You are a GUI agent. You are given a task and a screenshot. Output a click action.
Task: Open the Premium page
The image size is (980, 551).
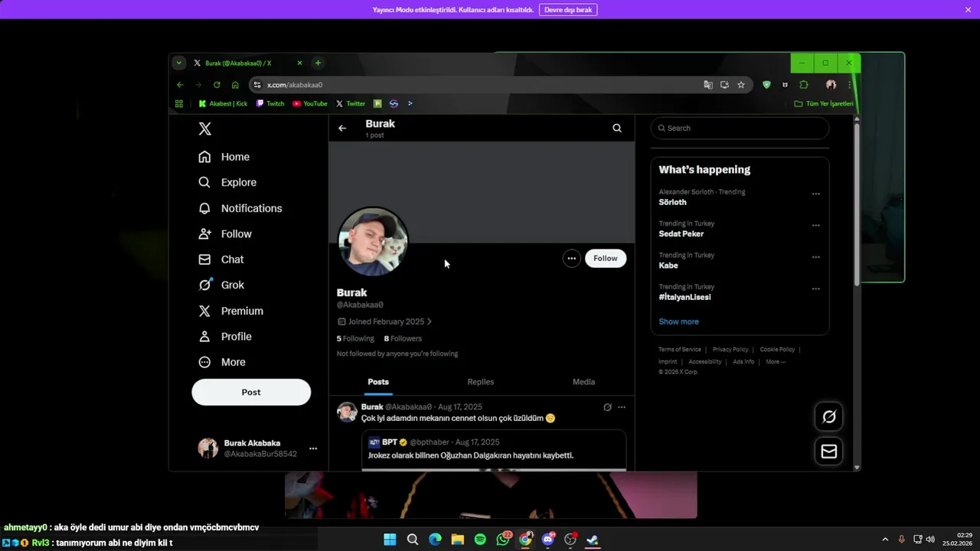[x=231, y=311]
